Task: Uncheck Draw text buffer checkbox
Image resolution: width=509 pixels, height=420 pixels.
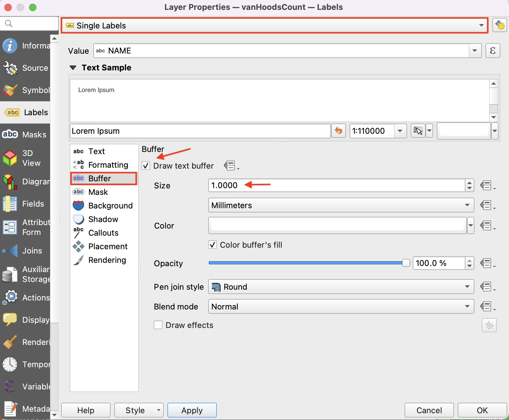Action: (x=146, y=166)
